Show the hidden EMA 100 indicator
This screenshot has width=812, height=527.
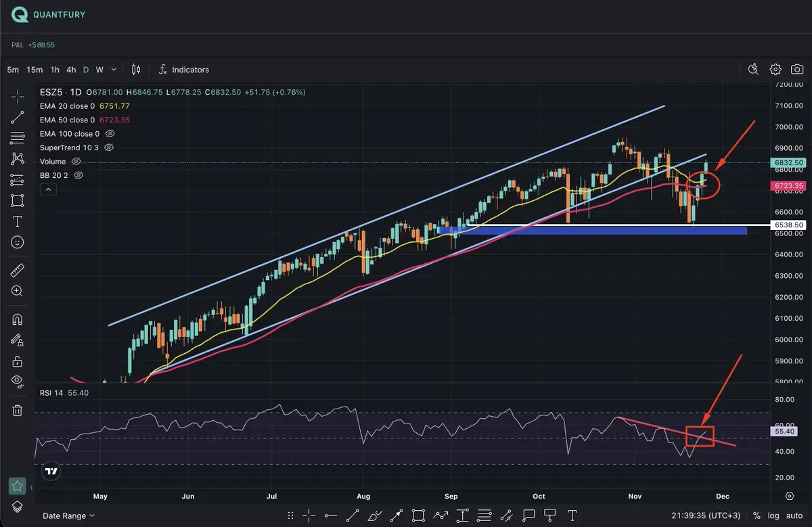[109, 134]
